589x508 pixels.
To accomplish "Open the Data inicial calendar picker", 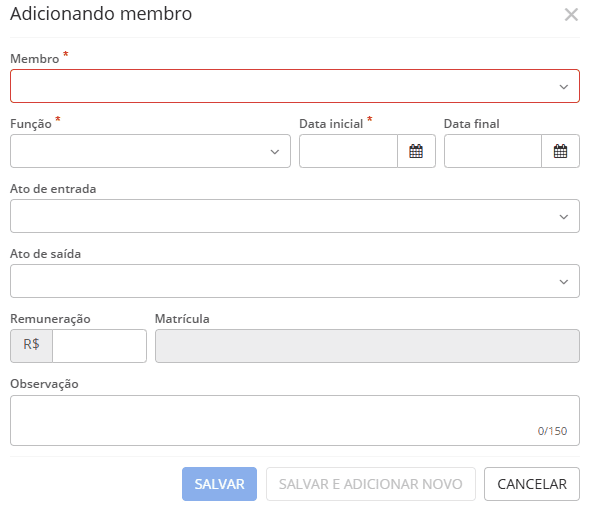I will (416, 151).
